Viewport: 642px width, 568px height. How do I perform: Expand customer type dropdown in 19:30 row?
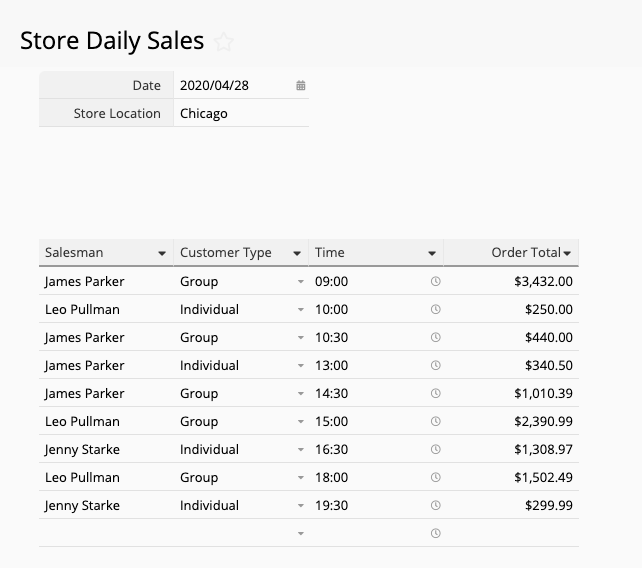pos(301,506)
